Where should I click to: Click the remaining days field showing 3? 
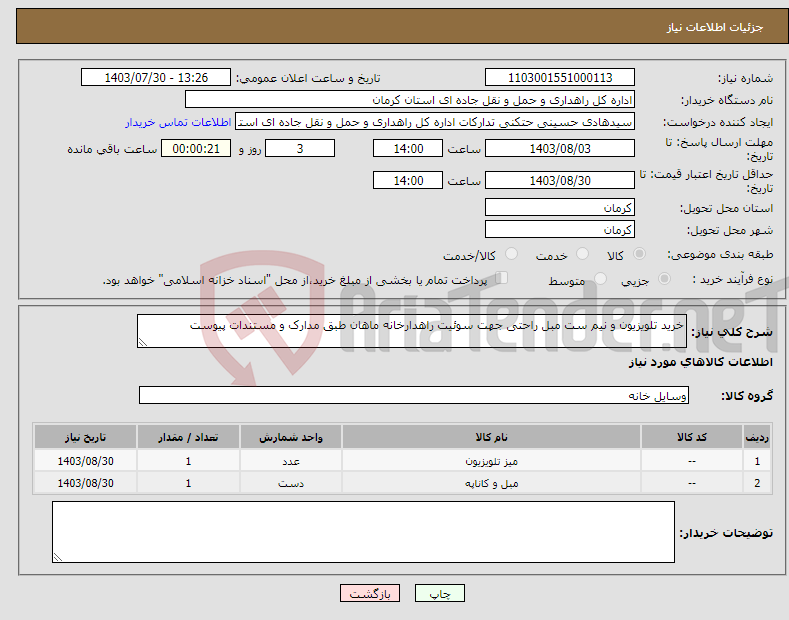coord(300,148)
